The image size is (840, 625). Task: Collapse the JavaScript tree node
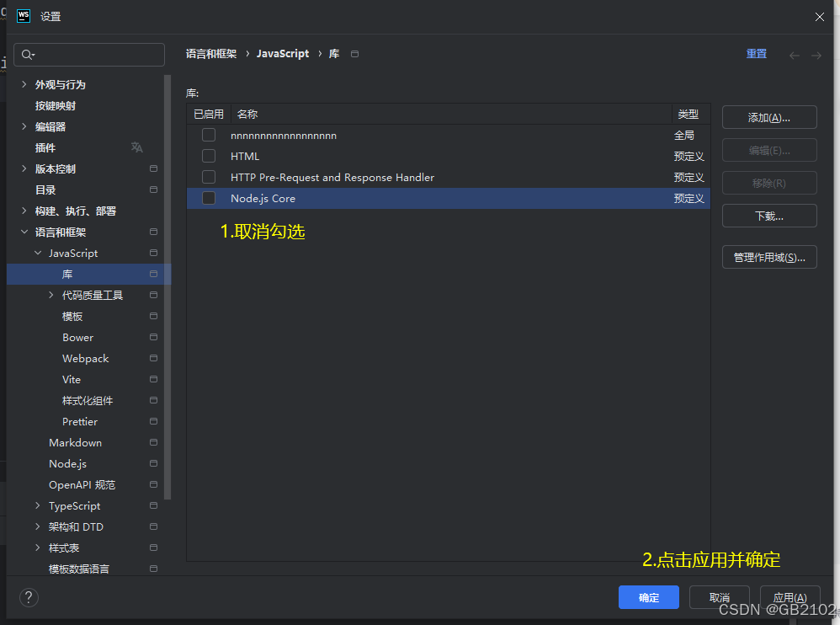[x=38, y=253]
